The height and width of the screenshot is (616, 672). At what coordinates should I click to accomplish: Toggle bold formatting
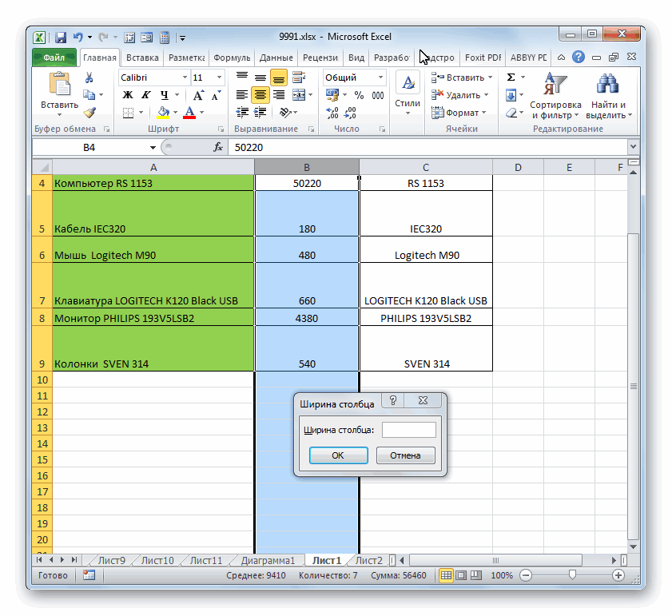(127, 95)
